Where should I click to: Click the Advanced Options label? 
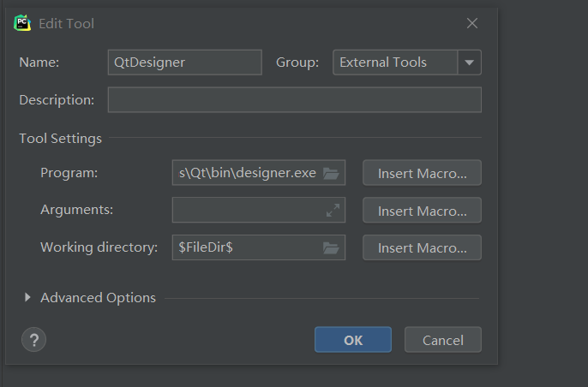coord(98,298)
